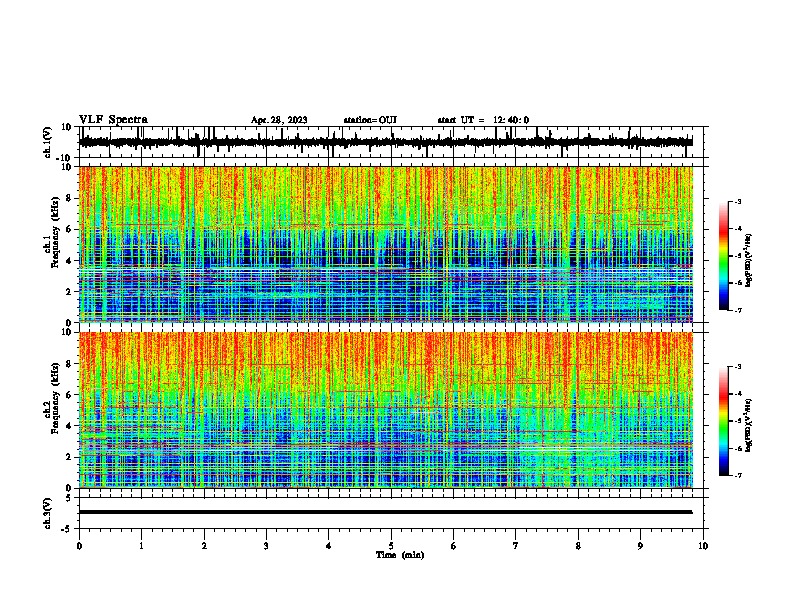Select the date text "Apr. 28, 2023"

click(x=279, y=120)
